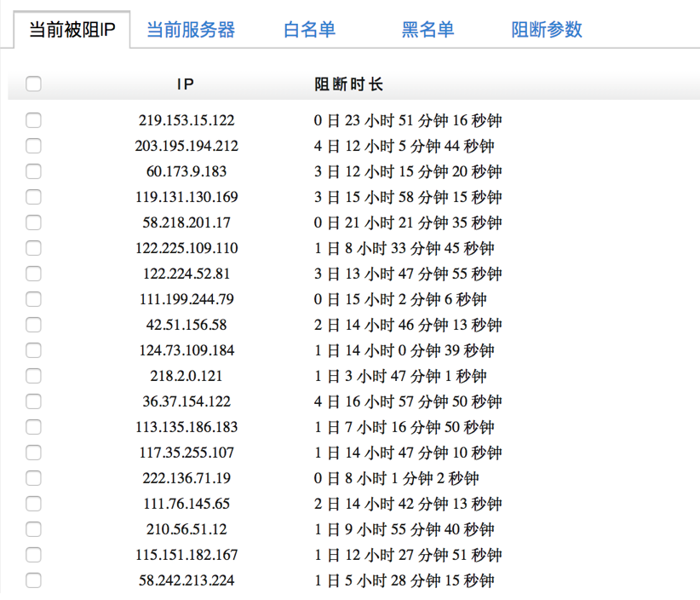The height and width of the screenshot is (600, 700).
Task: Select checkbox for 222.136.71.19
Action: (x=33, y=478)
